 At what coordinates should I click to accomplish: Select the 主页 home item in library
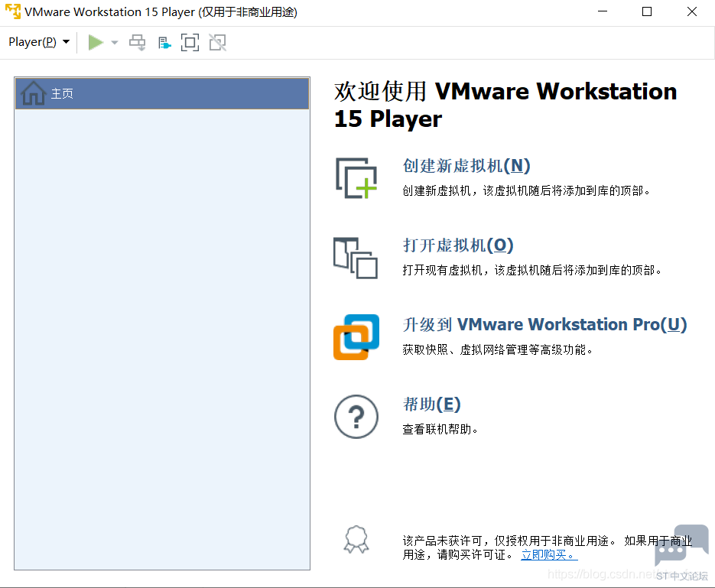pyautogui.click(x=162, y=93)
